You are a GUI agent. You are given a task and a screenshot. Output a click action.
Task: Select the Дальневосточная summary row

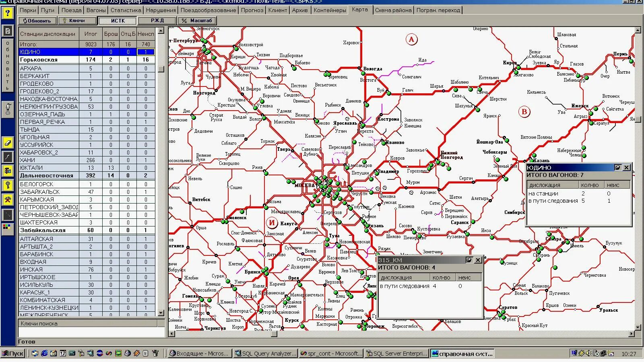click(x=87, y=175)
